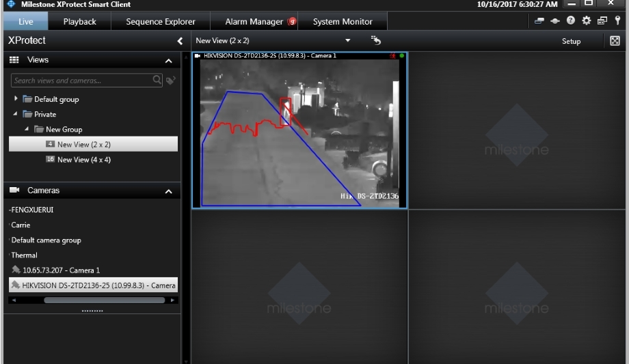Select the New Group folder item
The image size is (629, 364).
pyautogui.click(x=64, y=130)
